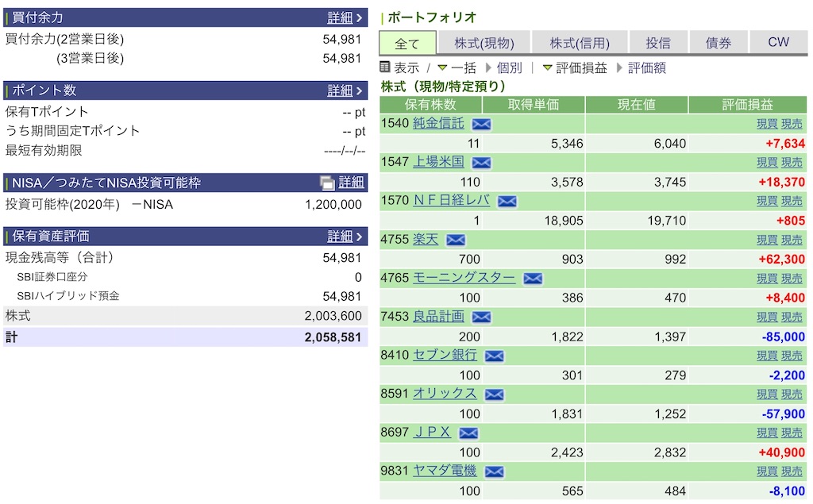Click the mail icon beside 上場米国
Viewport: 813px width, 504px height.
click(x=481, y=162)
